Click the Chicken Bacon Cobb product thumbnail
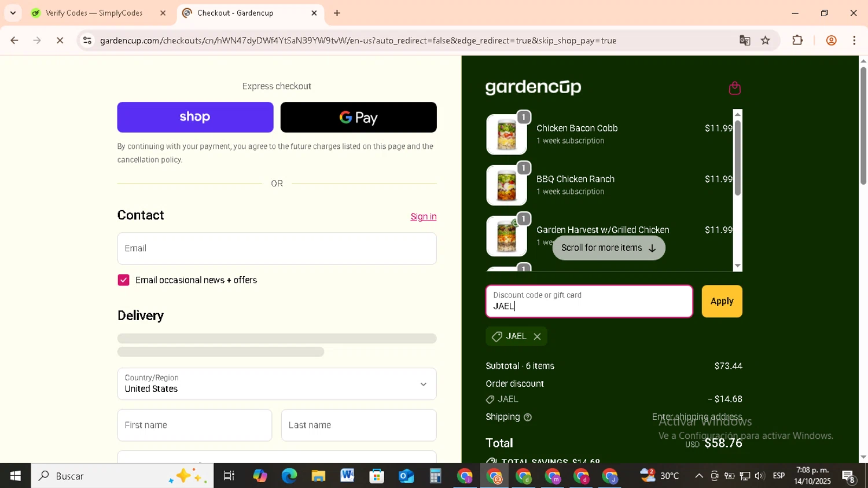Screen dimensions: 868x488 pos(506,134)
